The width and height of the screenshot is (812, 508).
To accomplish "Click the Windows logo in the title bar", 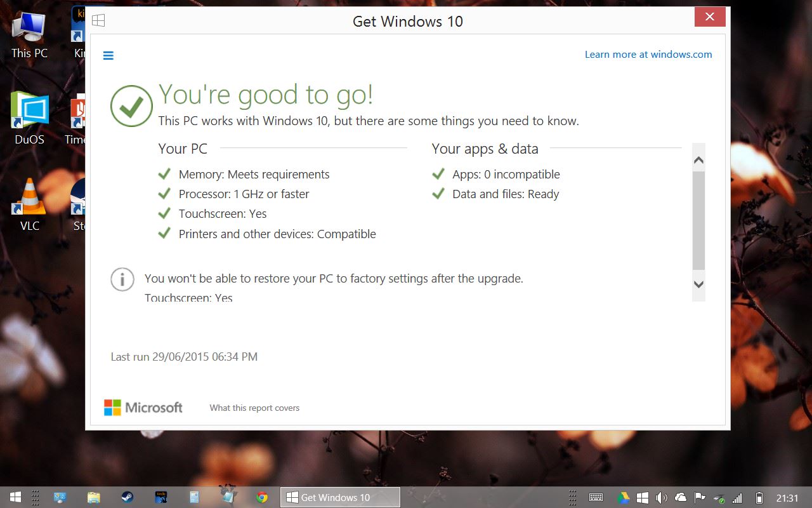I will coord(98,20).
